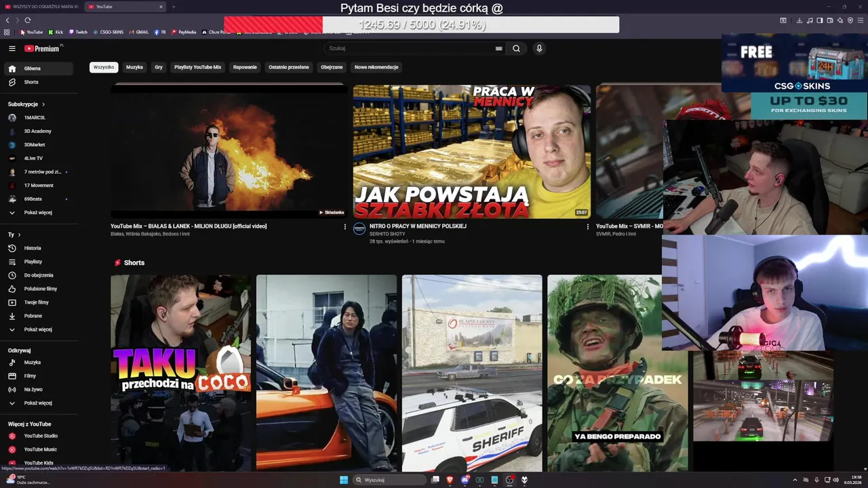Reload the page in browser
The height and width of the screenshot is (488, 868).
(27, 20)
